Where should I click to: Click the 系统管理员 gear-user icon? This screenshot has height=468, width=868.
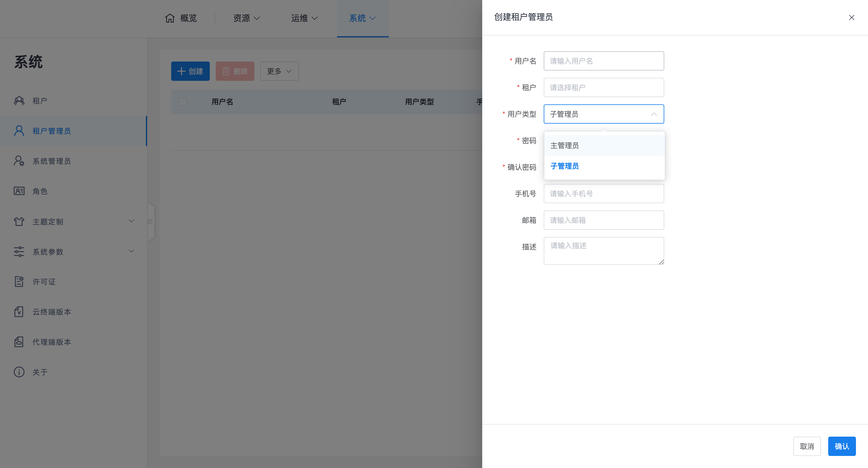[19, 161]
